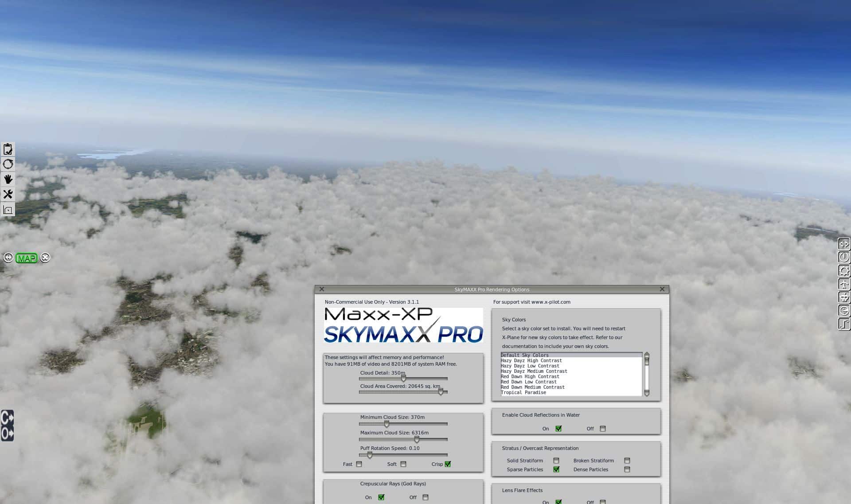Click the double-arrow icon in right sidebar
Image resolution: width=851 pixels, height=504 pixels.
844,244
